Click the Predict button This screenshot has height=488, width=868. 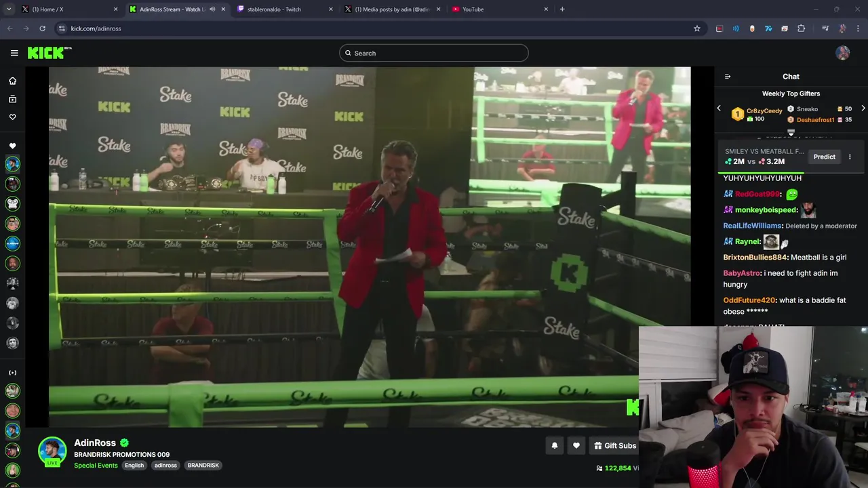pyautogui.click(x=825, y=157)
